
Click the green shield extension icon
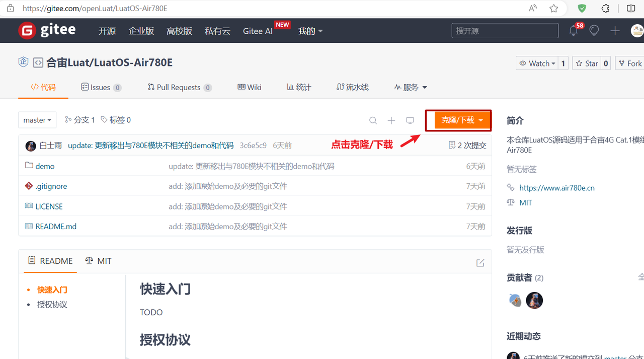582,8
